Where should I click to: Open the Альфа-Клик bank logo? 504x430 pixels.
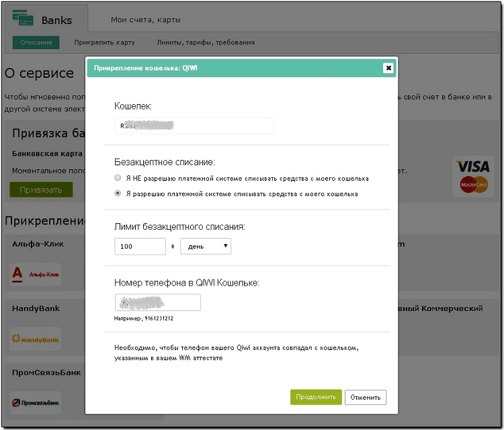tap(36, 274)
